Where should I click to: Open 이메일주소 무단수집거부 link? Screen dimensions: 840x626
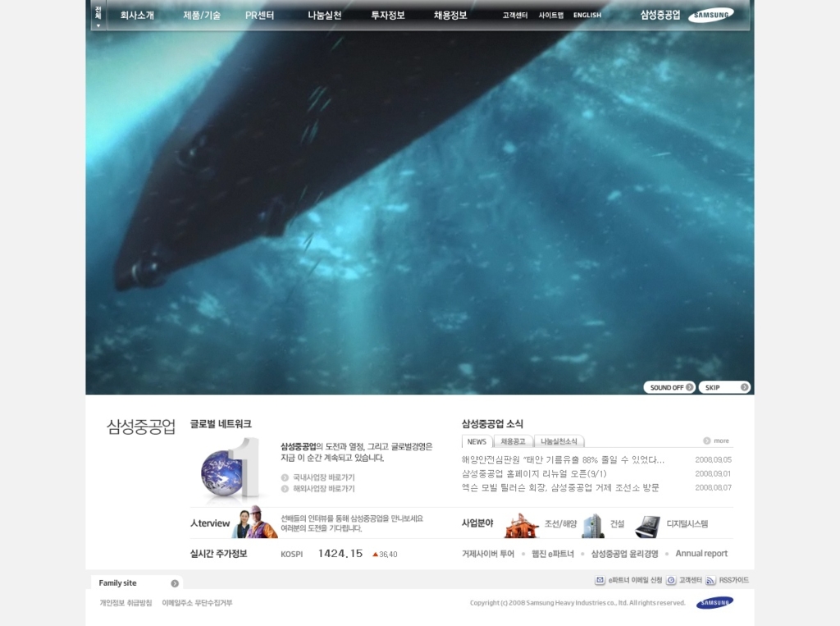pos(197,603)
